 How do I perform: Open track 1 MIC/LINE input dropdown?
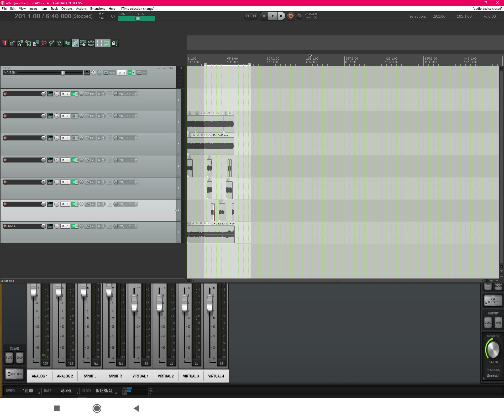pyautogui.click(x=136, y=94)
